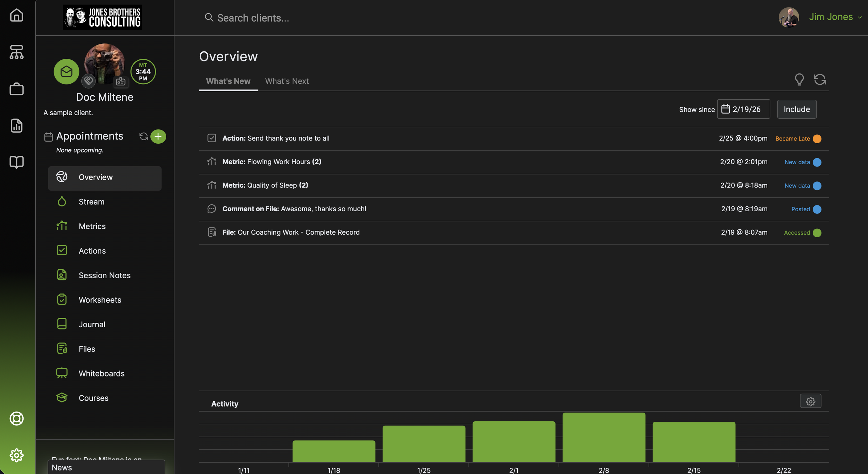Refresh the Overview with circular arrows icon
Viewport: 868px width, 474px height.
(x=820, y=79)
